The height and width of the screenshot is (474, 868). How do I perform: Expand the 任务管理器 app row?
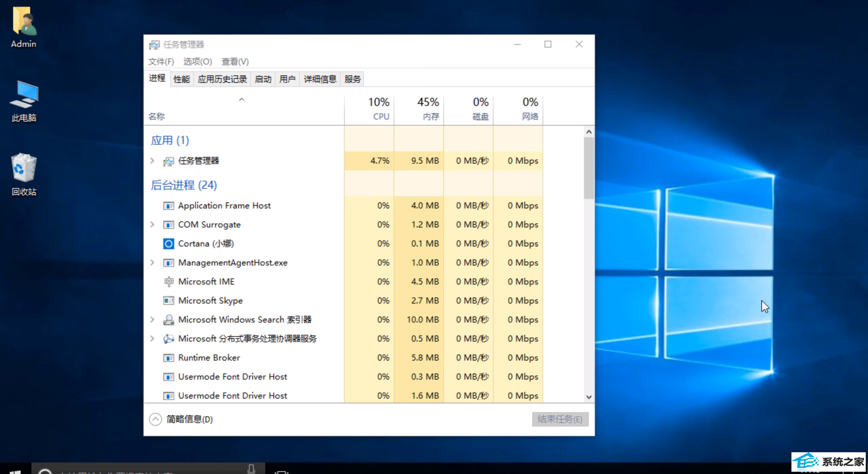[x=153, y=161]
